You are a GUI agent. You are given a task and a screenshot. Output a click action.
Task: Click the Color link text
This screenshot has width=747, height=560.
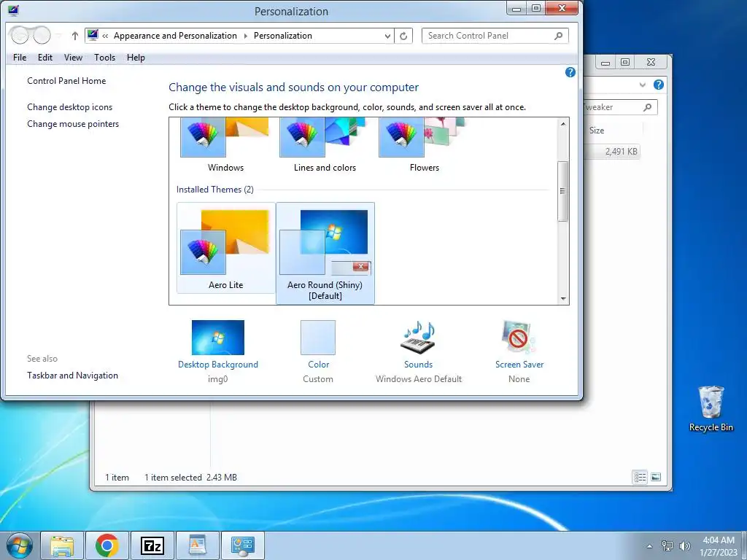click(x=318, y=365)
